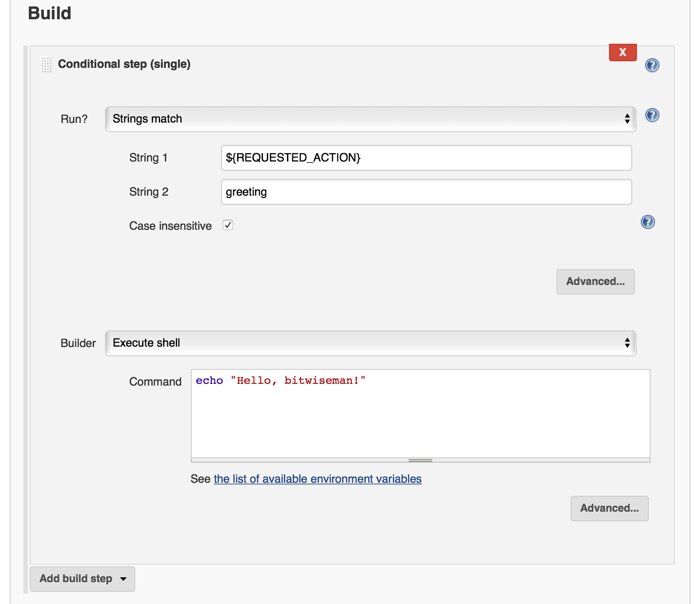Click Advanced button below environment variables link
Screen dimensions: 700x604
pyautogui.click(x=609, y=509)
